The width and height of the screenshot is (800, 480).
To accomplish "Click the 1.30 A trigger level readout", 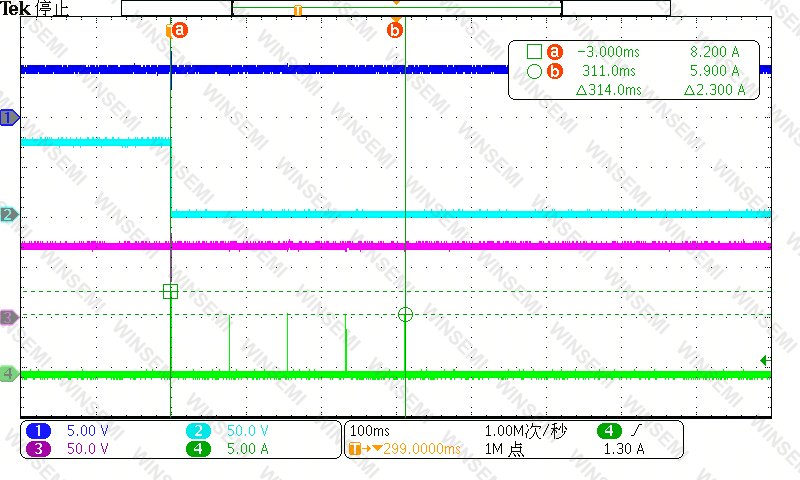I will click(624, 449).
